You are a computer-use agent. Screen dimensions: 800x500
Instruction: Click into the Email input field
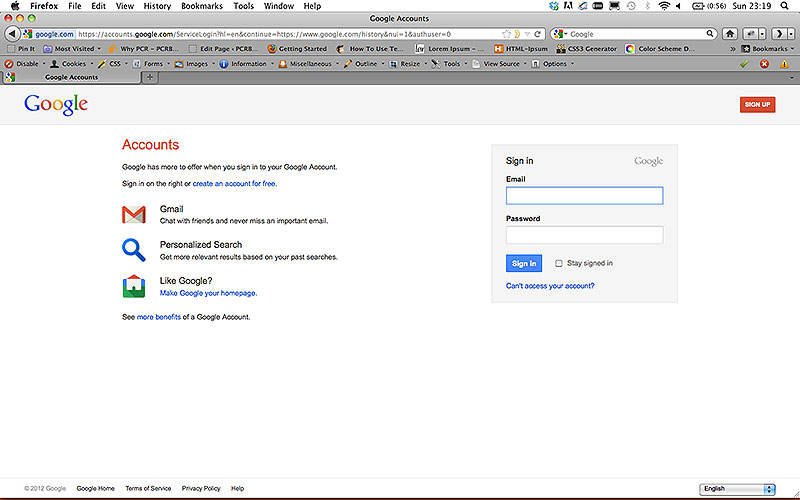point(585,196)
